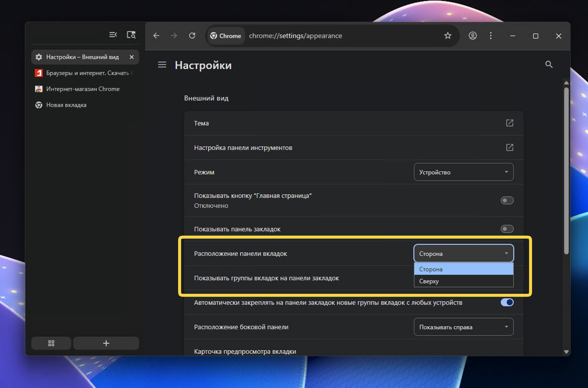Open the tab search icon
Image resolution: width=588 pixels, height=388 pixels.
[x=131, y=35]
